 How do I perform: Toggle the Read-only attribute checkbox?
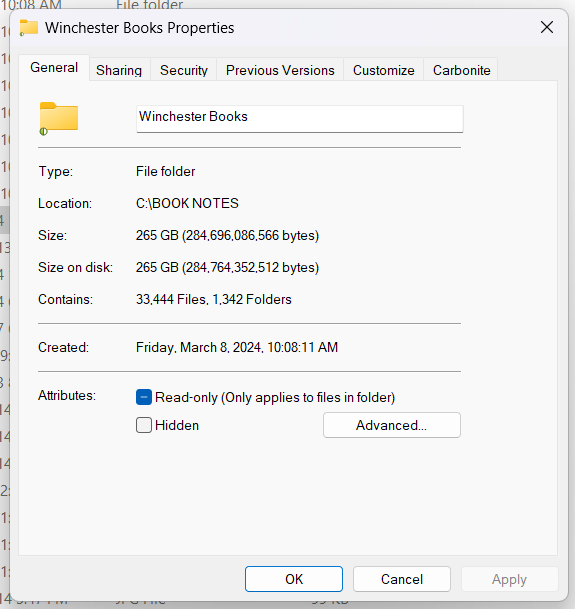144,397
